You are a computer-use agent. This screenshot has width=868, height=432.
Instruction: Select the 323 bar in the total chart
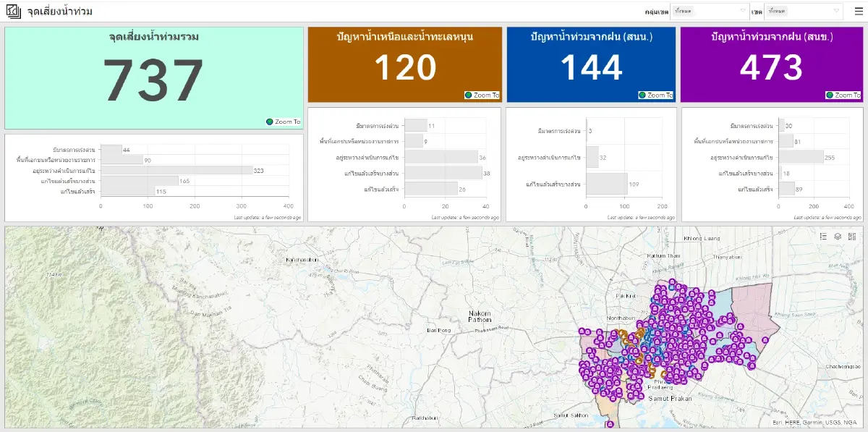(x=176, y=170)
